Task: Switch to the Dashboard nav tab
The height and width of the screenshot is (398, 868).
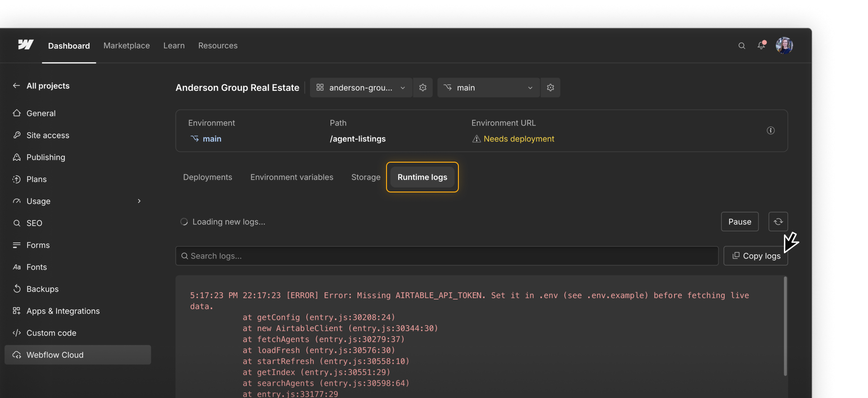Action: click(x=69, y=46)
